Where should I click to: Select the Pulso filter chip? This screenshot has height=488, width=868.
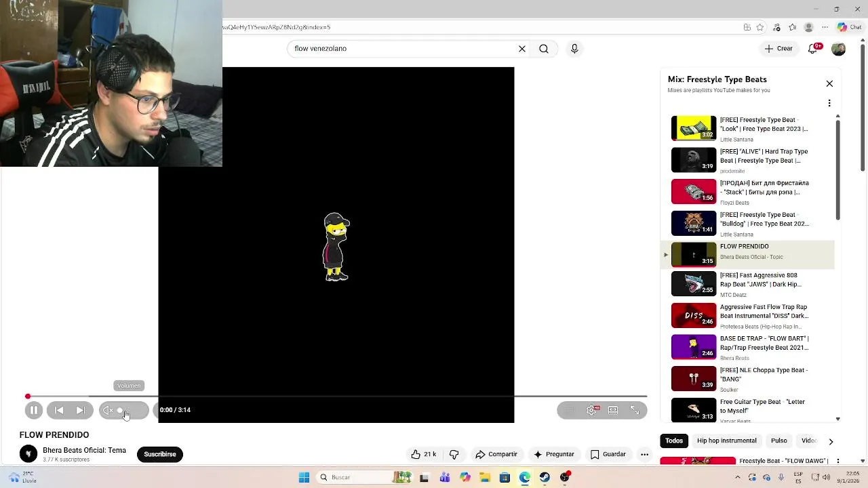point(778,441)
